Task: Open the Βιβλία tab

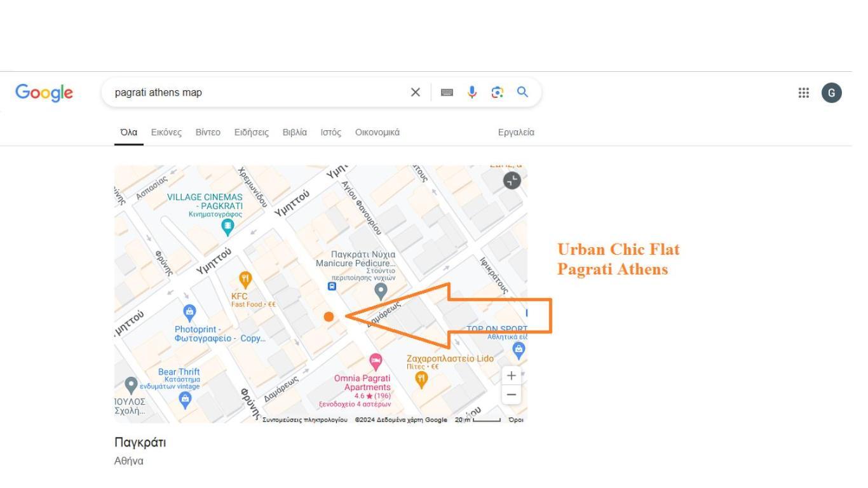Action: [295, 132]
